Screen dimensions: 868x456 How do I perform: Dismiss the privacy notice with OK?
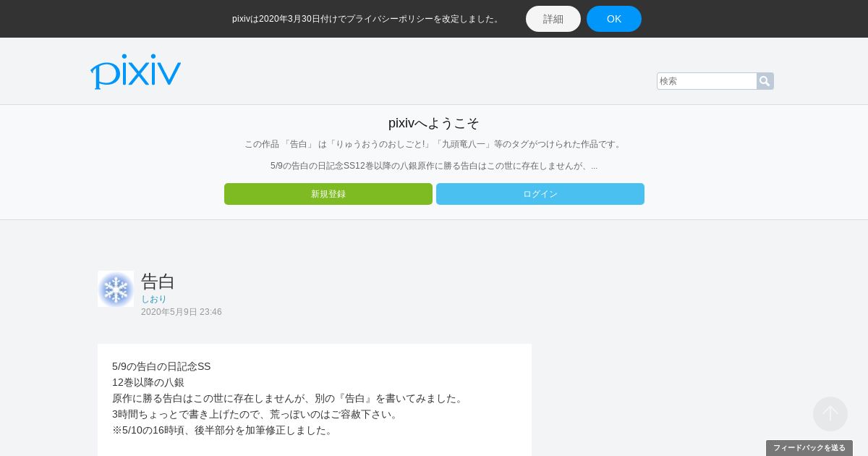(614, 19)
